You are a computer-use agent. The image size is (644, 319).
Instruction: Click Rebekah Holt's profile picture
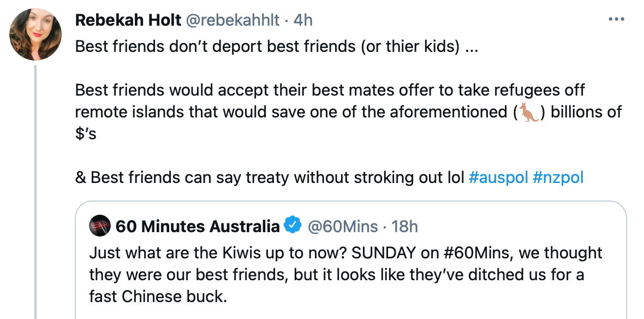pos(35,34)
